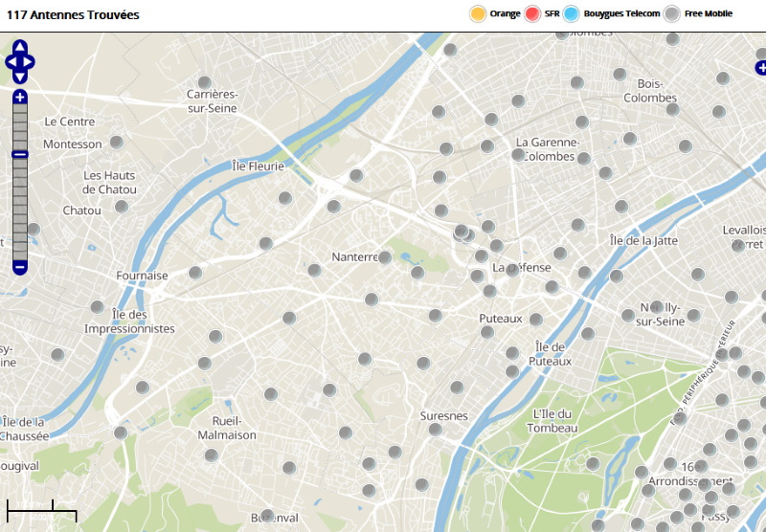Screen dimensions: 766x532
Task: Open the antenna marker just below Bois-Colombes label
Action: [672, 109]
